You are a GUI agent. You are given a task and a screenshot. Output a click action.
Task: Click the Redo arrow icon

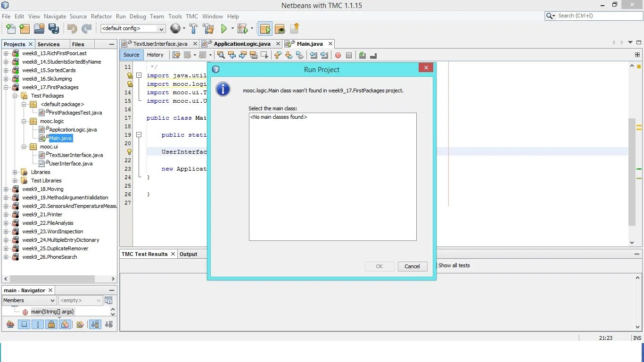tap(87, 29)
